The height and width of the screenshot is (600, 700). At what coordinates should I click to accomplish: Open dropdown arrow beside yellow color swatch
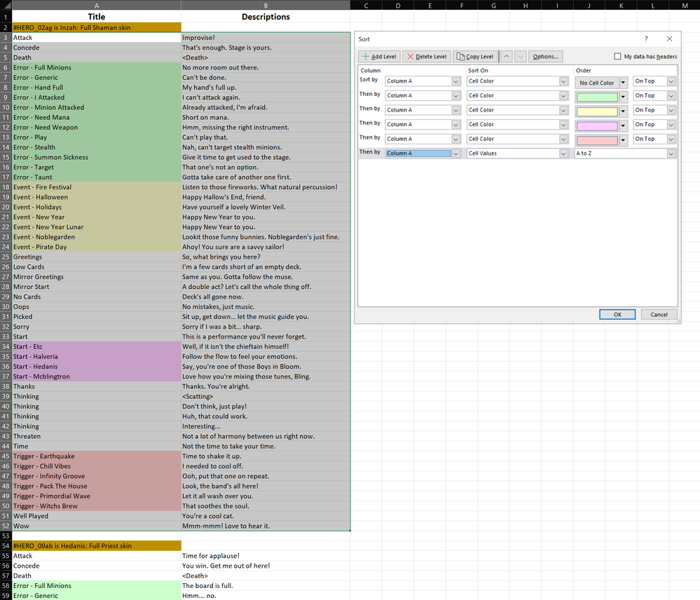pos(623,111)
